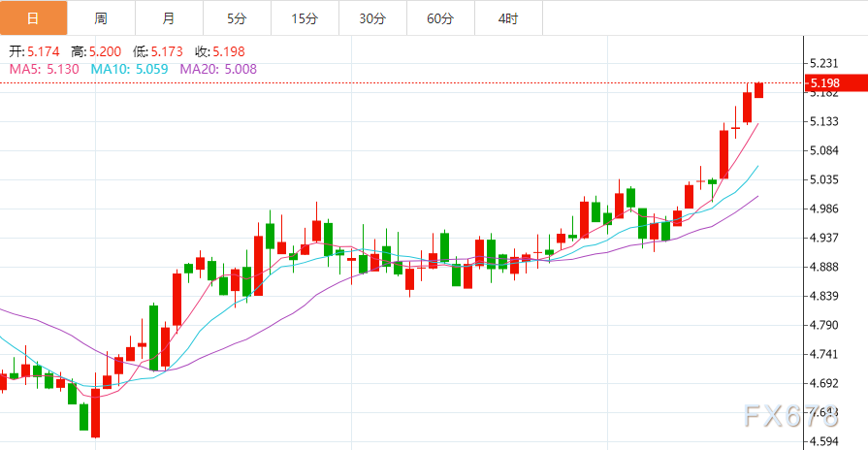Click the MA5: 5.130 indicator label
Screen dimensions: 868x450
coord(45,69)
